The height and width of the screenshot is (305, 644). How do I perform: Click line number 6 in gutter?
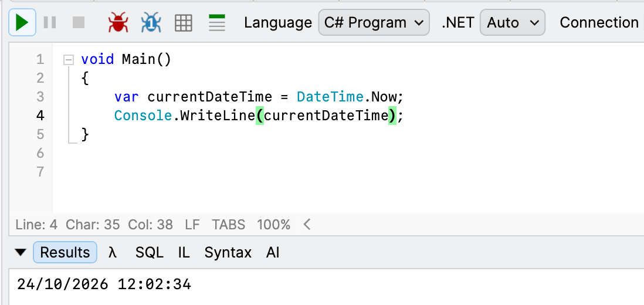coord(40,153)
